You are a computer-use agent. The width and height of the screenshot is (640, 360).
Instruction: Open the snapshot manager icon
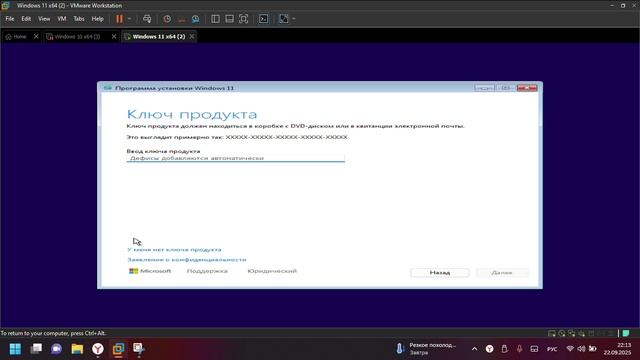tap(196, 19)
